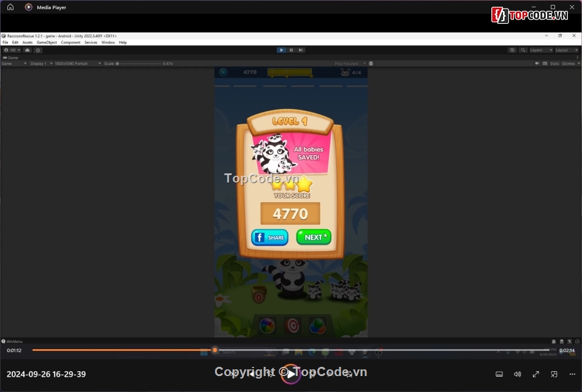The width and height of the screenshot is (582, 392).
Task: Open the Game view mode dropdown
Action: click(14, 64)
